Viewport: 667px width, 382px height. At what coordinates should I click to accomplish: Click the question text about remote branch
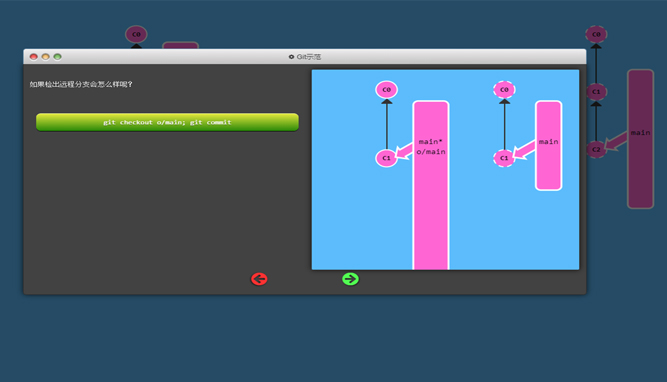click(81, 84)
